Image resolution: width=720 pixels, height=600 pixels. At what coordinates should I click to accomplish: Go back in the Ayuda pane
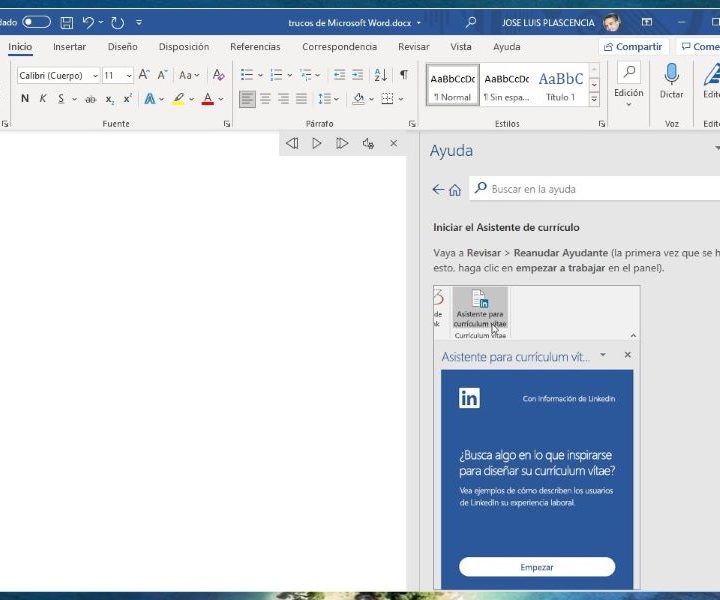pos(438,189)
